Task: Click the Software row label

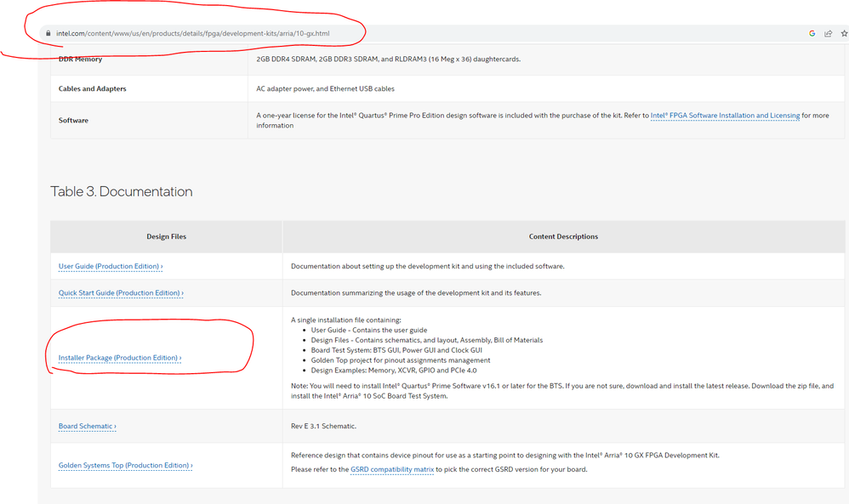Action: tap(73, 120)
